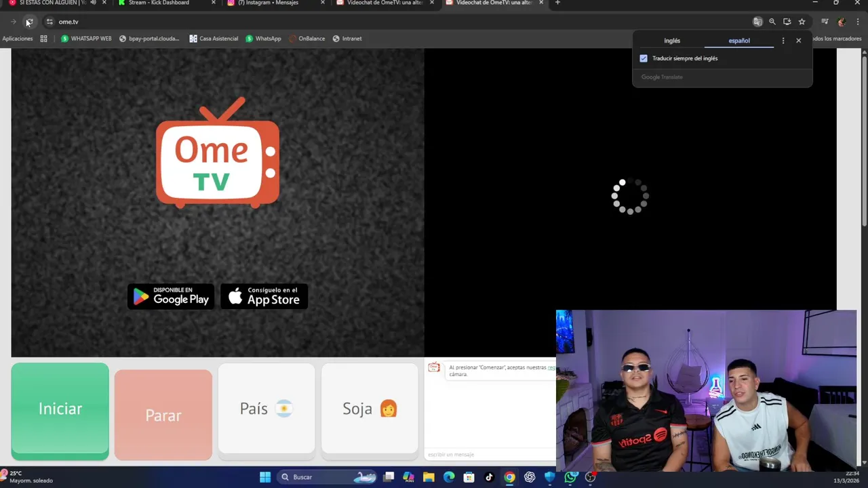
Task: Close the Google Translate popup
Action: (x=799, y=41)
